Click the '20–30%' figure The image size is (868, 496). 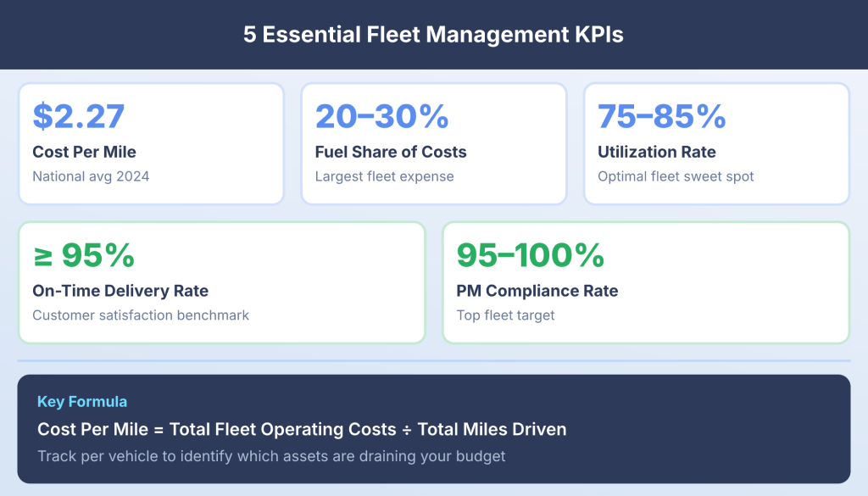click(382, 116)
